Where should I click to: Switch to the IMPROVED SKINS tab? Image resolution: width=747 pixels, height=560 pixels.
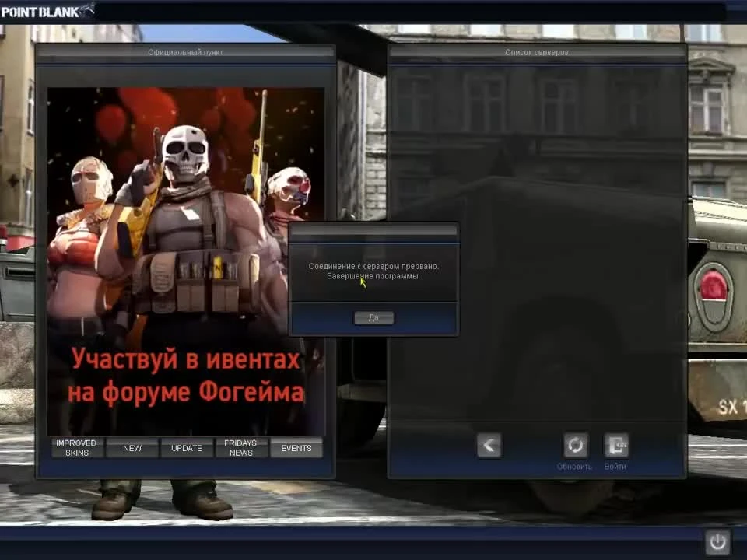(75, 448)
